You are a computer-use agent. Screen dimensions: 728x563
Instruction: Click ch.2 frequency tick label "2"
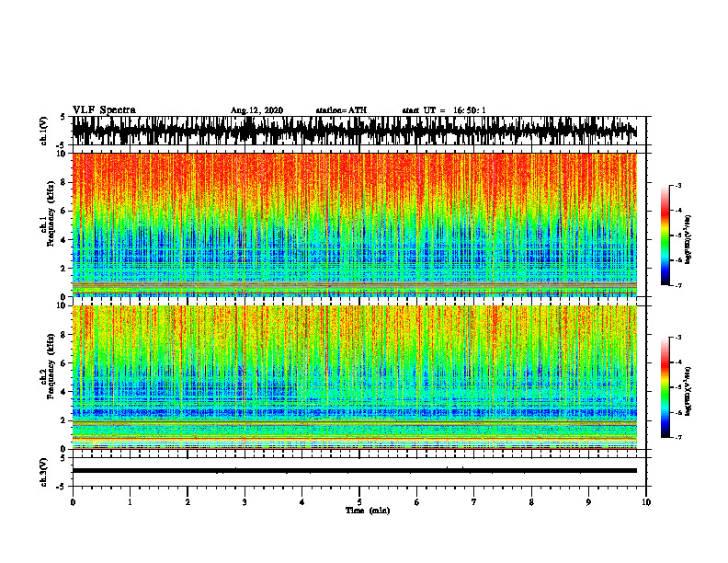click(x=63, y=420)
